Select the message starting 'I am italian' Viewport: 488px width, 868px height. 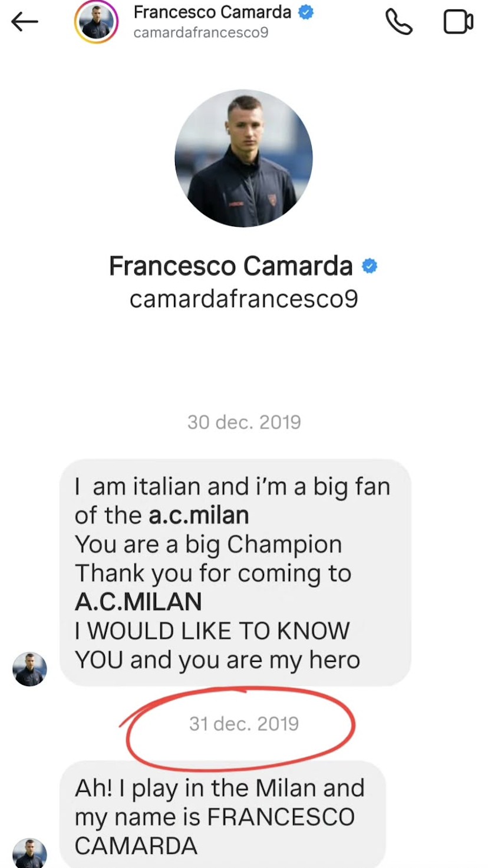coord(235,572)
